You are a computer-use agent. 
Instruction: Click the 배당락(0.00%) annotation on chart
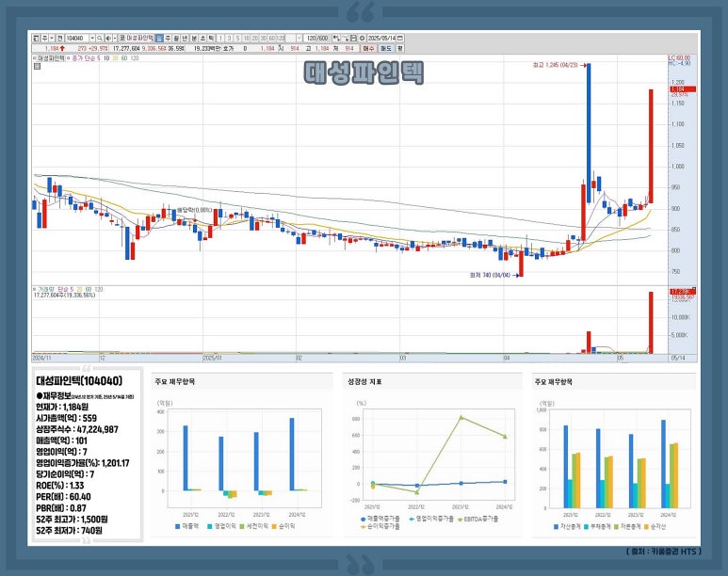click(x=194, y=210)
